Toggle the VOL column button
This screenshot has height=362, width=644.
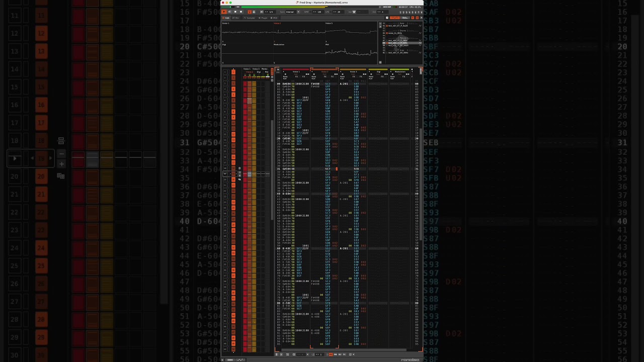tap(331, 354)
